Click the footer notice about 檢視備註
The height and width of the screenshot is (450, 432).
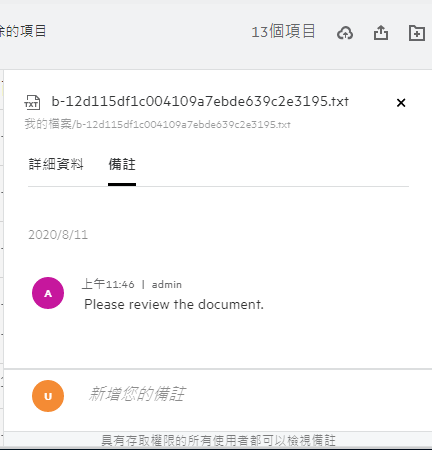(x=218, y=440)
